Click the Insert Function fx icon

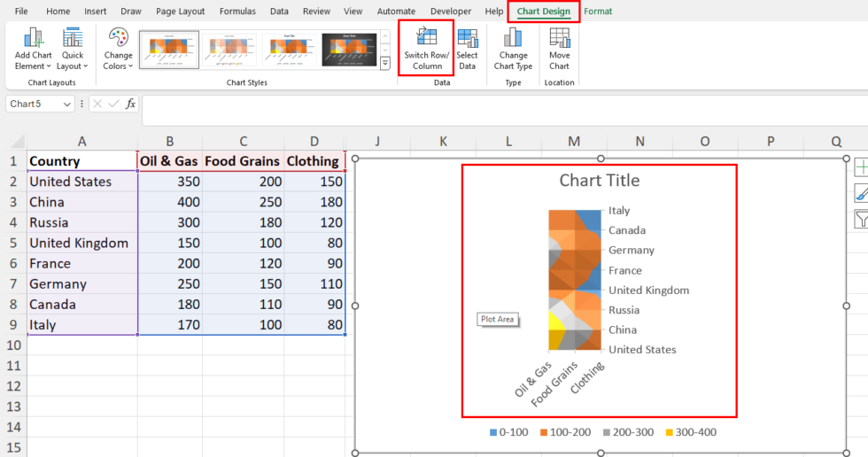point(131,104)
